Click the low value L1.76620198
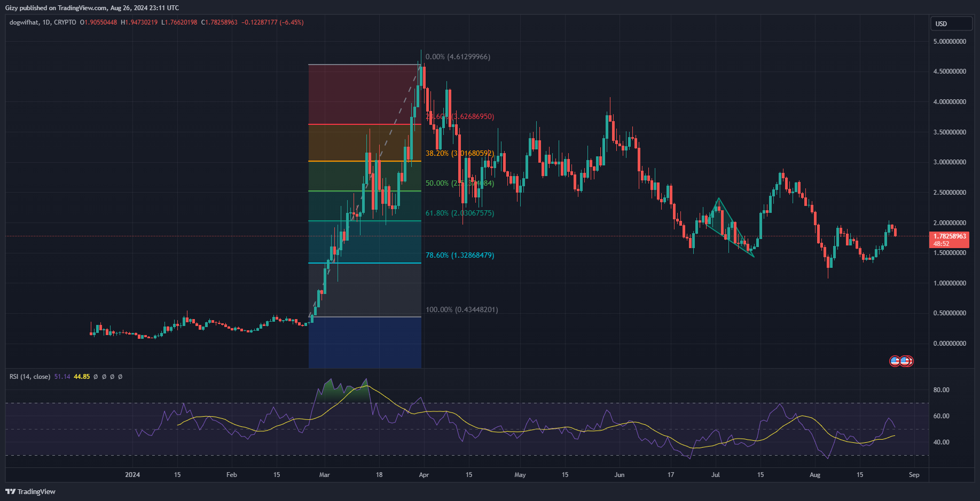The height and width of the screenshot is (501, 980). click(x=179, y=22)
